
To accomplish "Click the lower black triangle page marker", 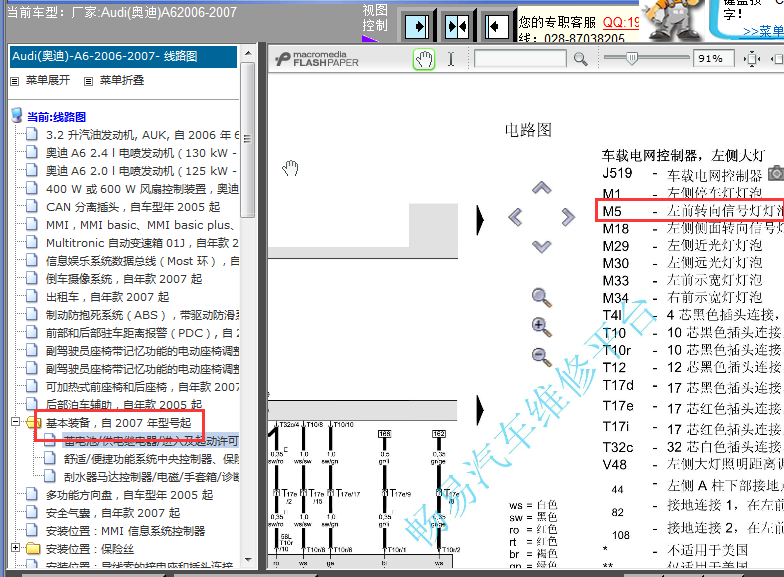I will tap(480, 410).
